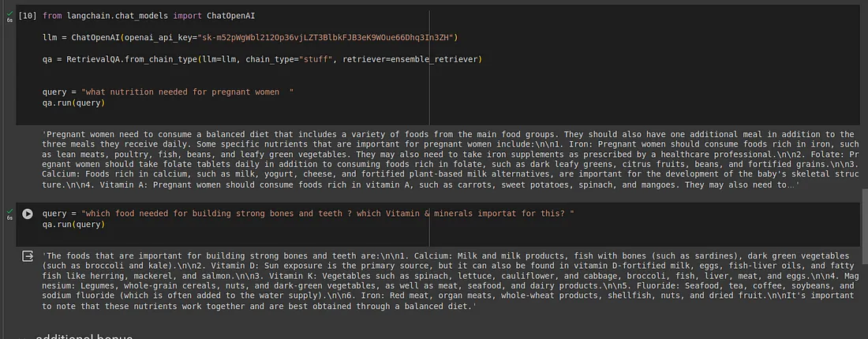868x339 pixels.
Task: Place cursor in strong bones query string
Action: pos(327,214)
